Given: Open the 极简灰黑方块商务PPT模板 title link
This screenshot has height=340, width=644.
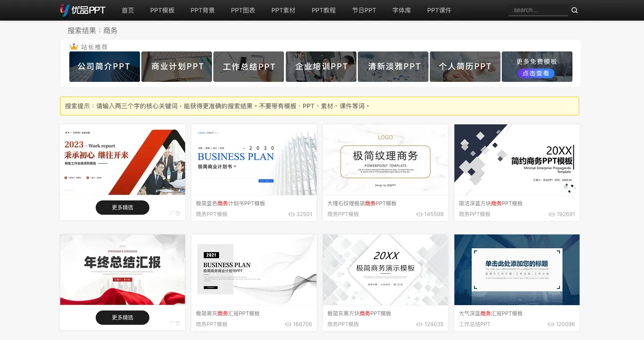Looking at the screenshot, I should coord(360,314).
